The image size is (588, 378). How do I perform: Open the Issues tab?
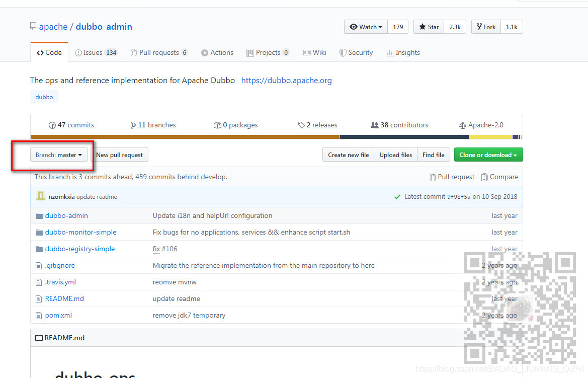pyautogui.click(x=96, y=52)
